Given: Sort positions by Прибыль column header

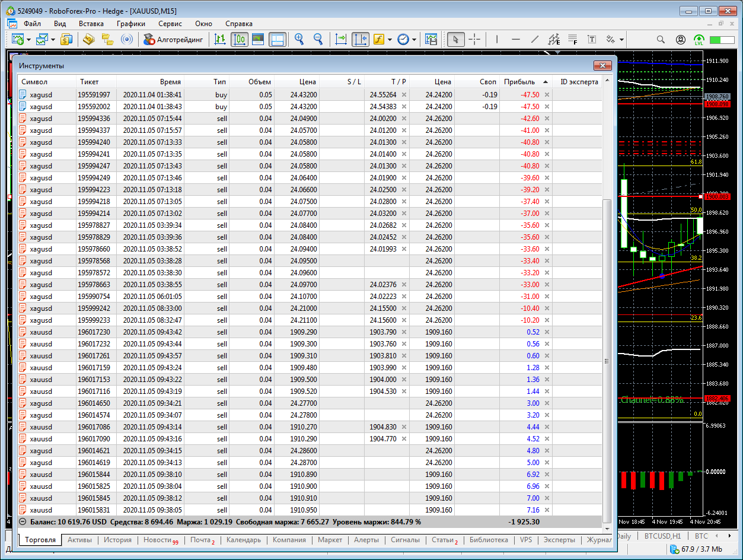Looking at the screenshot, I should point(519,82).
